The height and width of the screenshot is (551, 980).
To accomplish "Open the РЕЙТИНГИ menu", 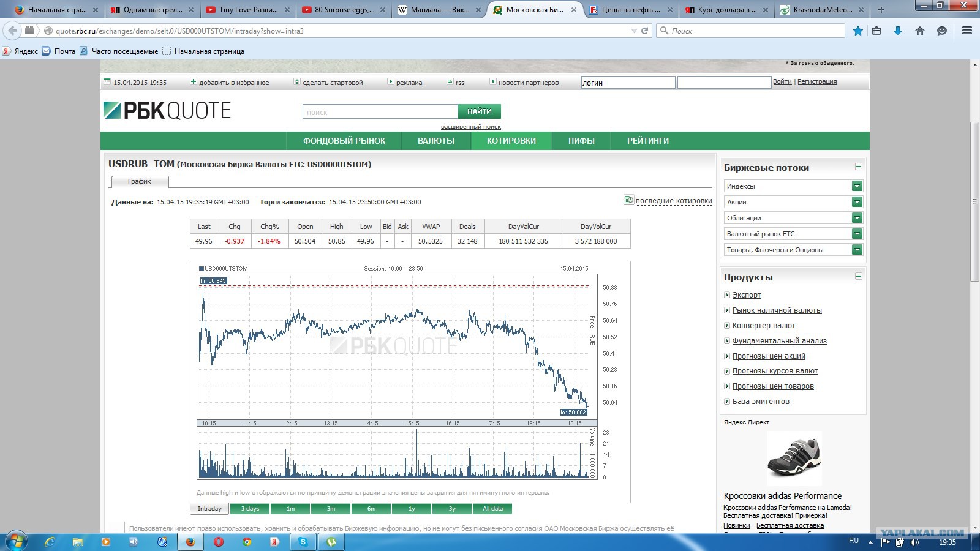I will coord(648,141).
